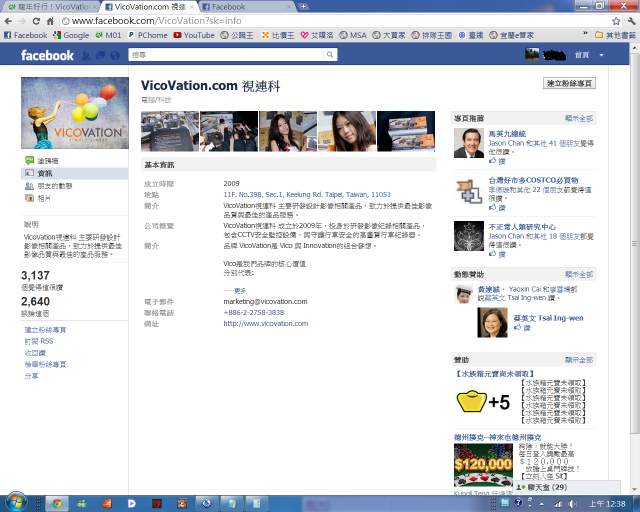Open the PChome bookmark
The image size is (640, 512).
tap(147, 35)
